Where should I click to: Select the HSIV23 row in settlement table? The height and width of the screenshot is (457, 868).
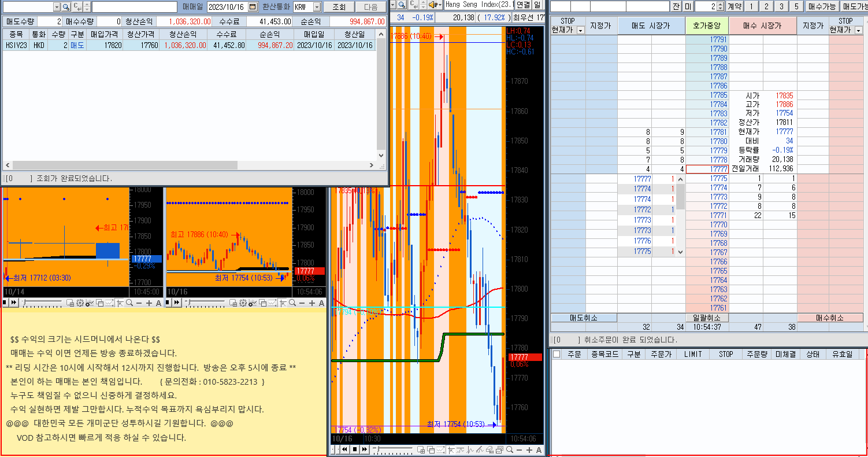189,45
